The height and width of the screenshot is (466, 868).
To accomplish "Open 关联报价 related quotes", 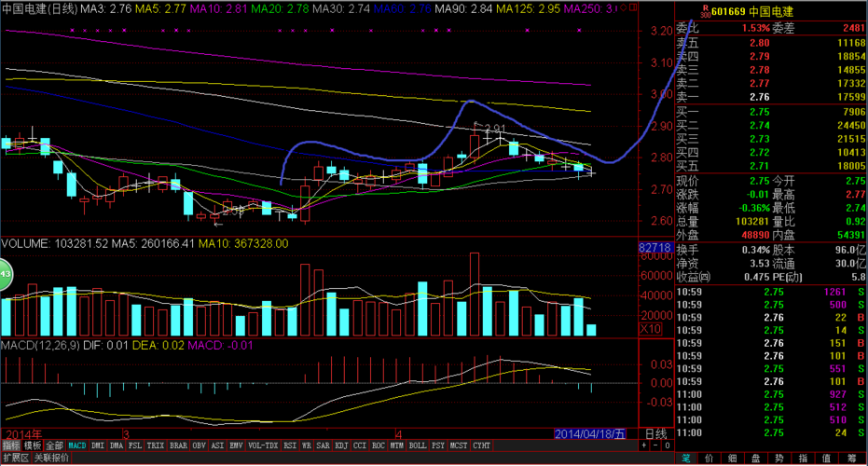I will coord(52,458).
